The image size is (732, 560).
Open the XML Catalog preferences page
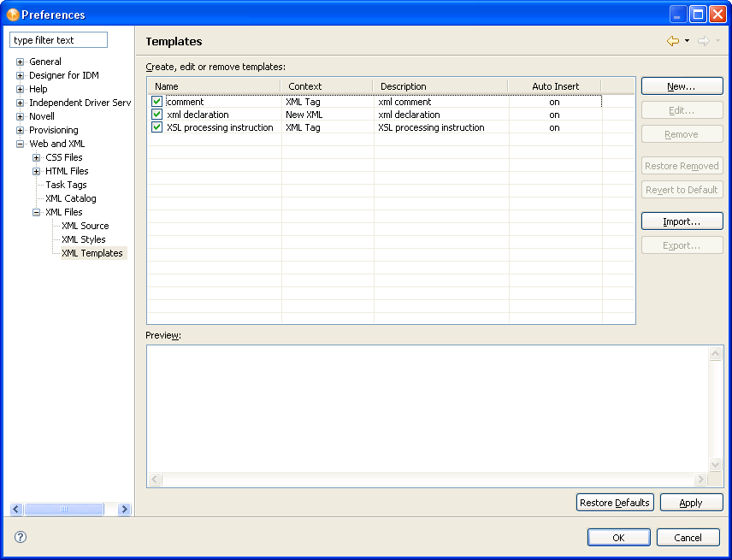click(x=70, y=198)
